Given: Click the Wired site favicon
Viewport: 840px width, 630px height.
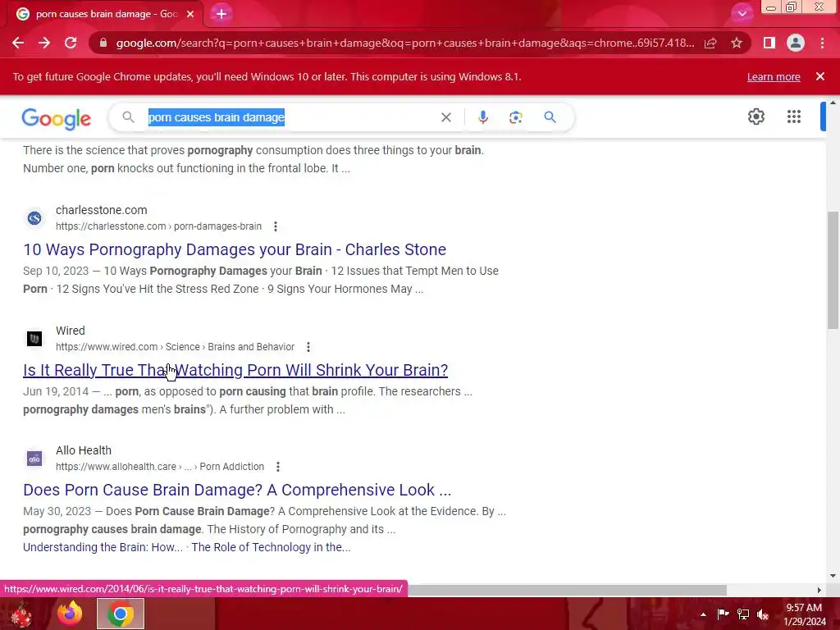Looking at the screenshot, I should (x=34, y=339).
